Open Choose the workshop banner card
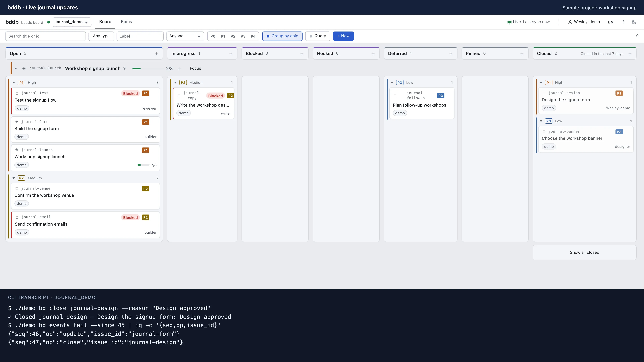 point(586,139)
